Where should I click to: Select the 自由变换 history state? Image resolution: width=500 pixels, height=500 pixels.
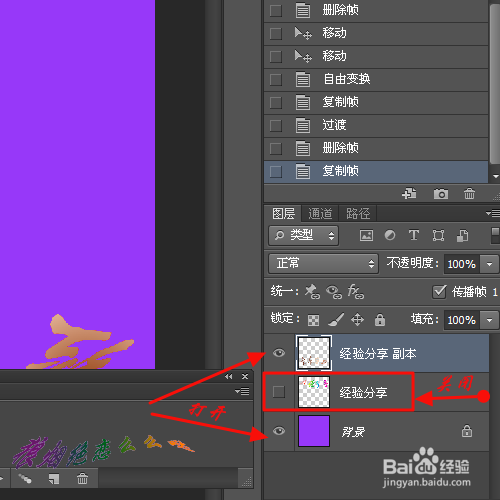point(376,80)
